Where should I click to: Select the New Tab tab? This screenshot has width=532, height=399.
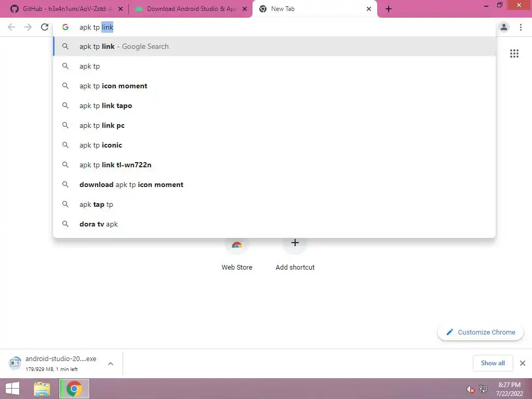pyautogui.click(x=314, y=9)
